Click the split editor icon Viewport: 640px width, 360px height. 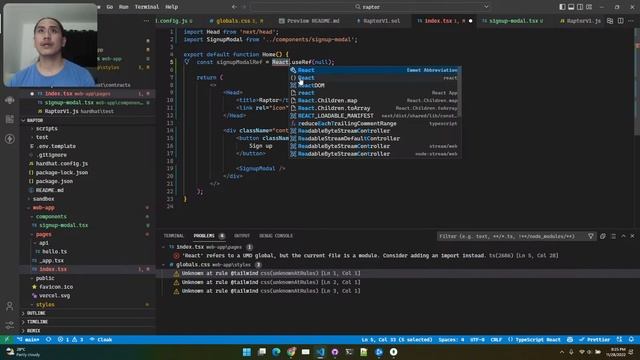click(620, 21)
